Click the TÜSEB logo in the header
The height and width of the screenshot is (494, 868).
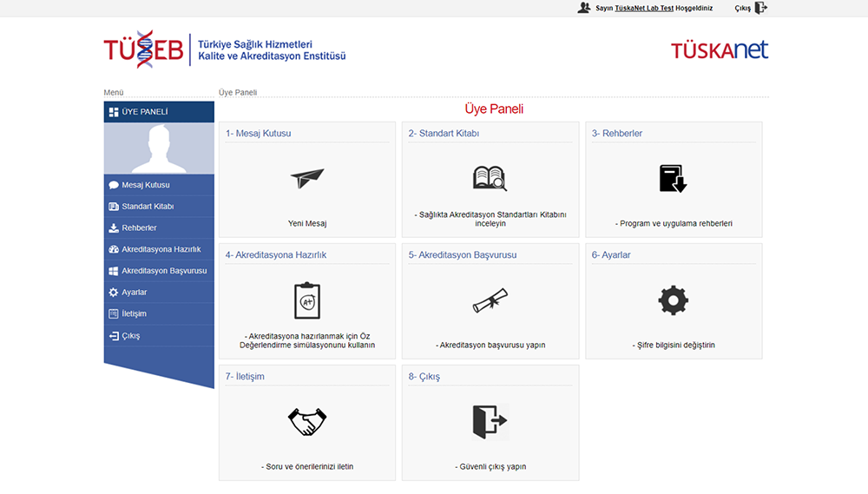(x=143, y=49)
